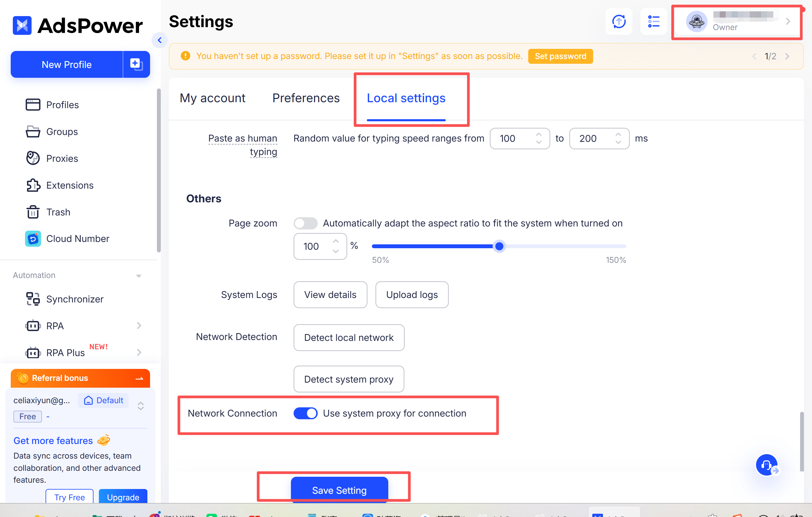Image resolution: width=812 pixels, height=517 pixels.
Task: Click Save Setting at the bottom
Action: (339, 490)
